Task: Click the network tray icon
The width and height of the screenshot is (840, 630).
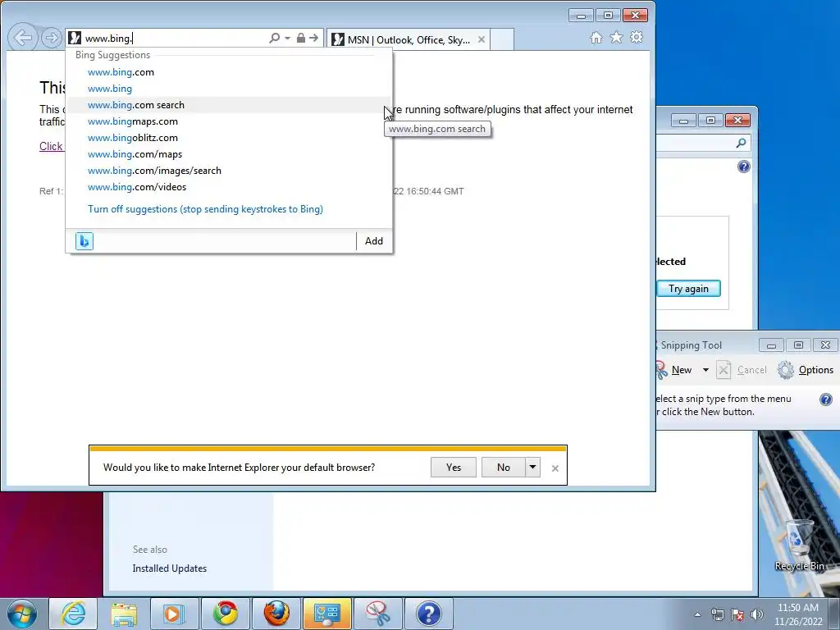Action: click(x=717, y=614)
